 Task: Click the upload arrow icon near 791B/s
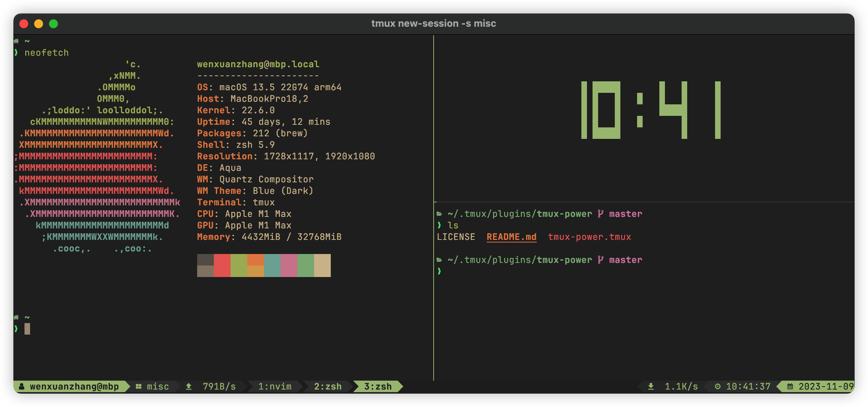189,386
